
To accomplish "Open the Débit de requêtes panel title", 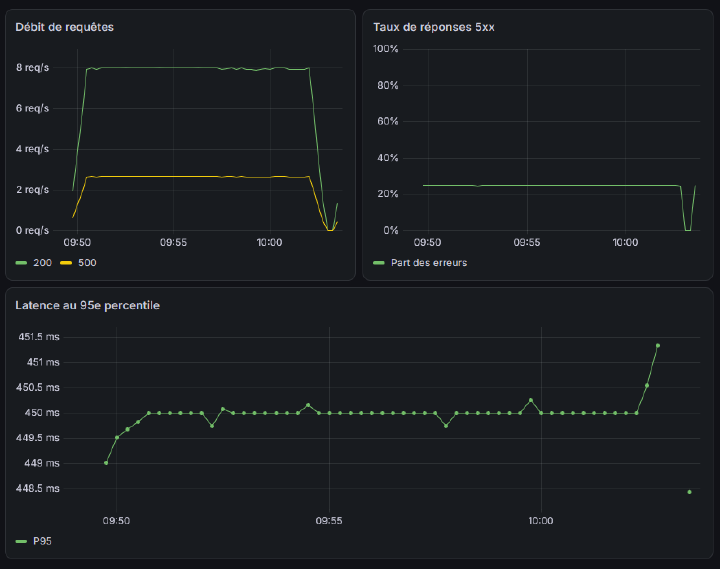I will (64, 27).
